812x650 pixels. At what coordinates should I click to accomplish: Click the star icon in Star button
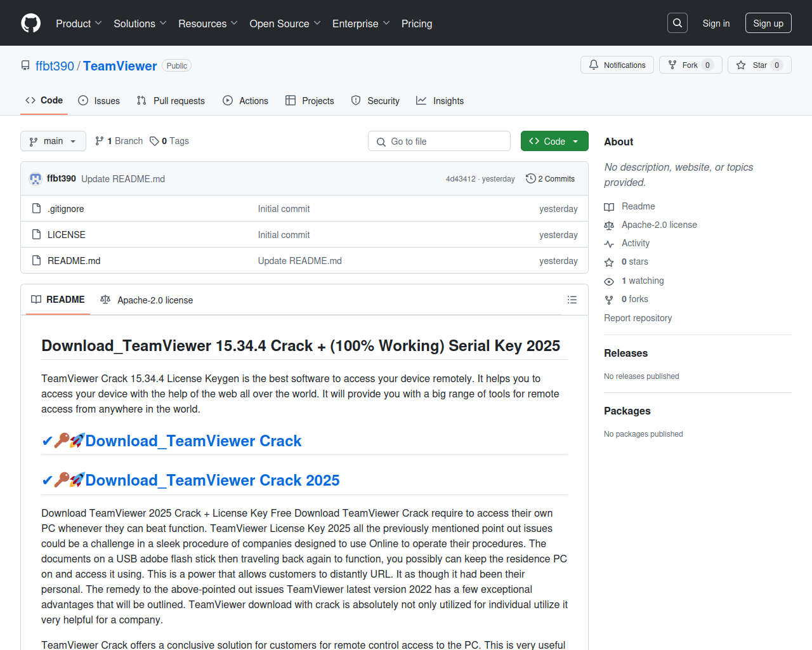(x=741, y=65)
